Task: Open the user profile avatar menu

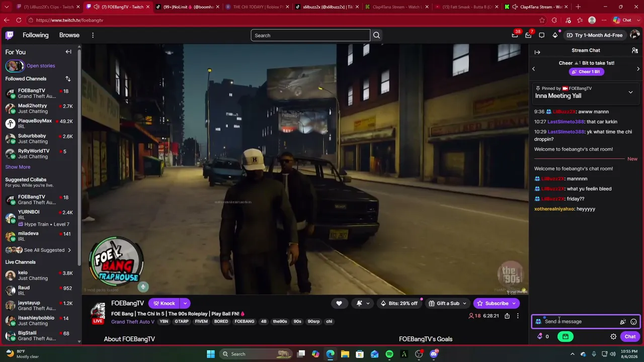Action: click(634, 35)
